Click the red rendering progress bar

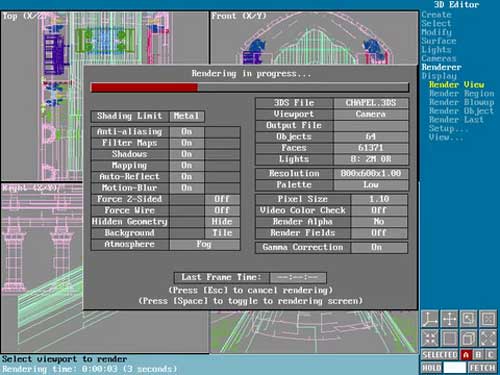click(144, 88)
